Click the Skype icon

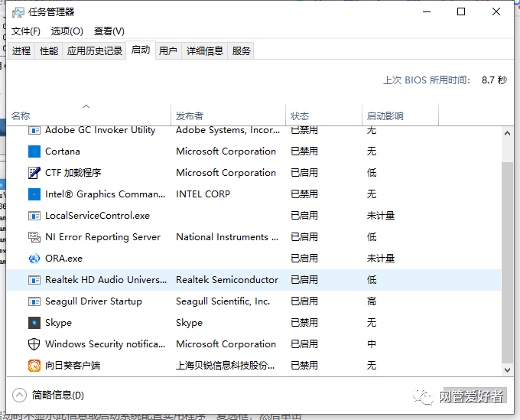(x=34, y=323)
